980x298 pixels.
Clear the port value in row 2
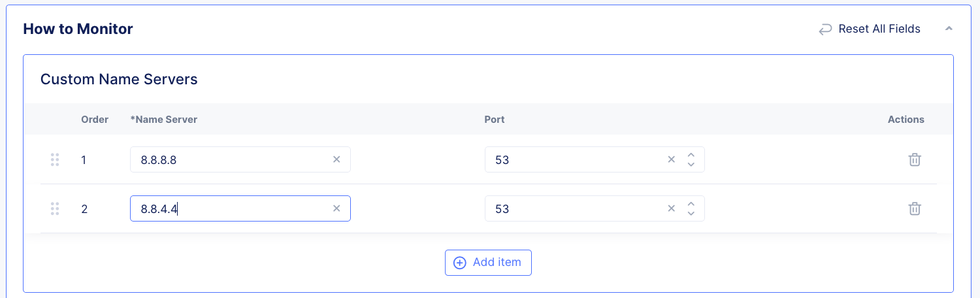coord(671,208)
